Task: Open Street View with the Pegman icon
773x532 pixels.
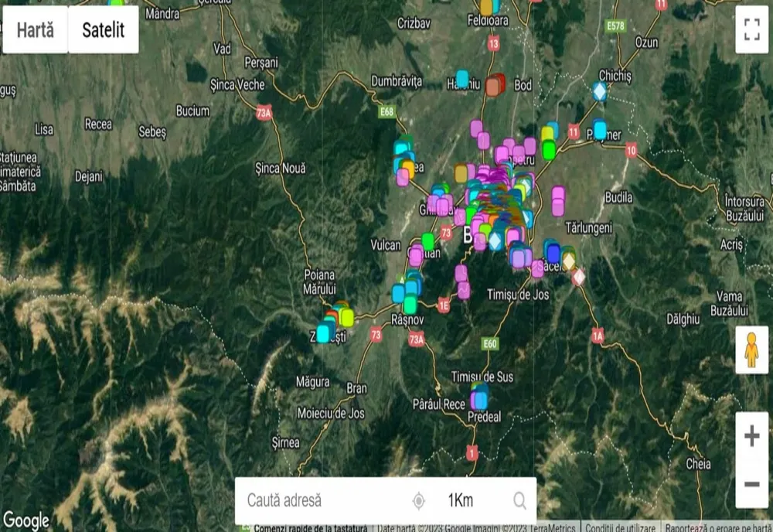Action: pyautogui.click(x=751, y=350)
